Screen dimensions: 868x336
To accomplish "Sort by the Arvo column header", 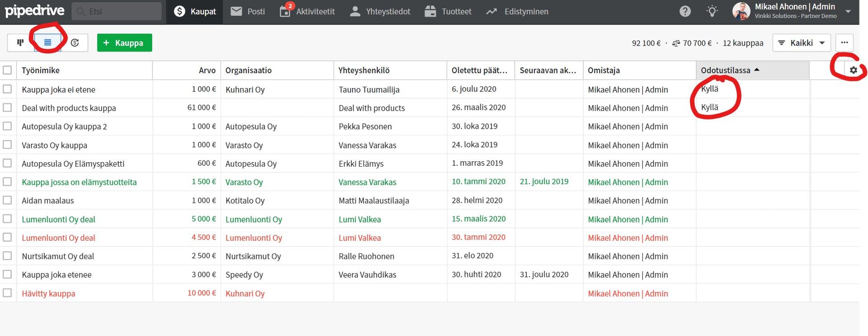I will (186, 70).
